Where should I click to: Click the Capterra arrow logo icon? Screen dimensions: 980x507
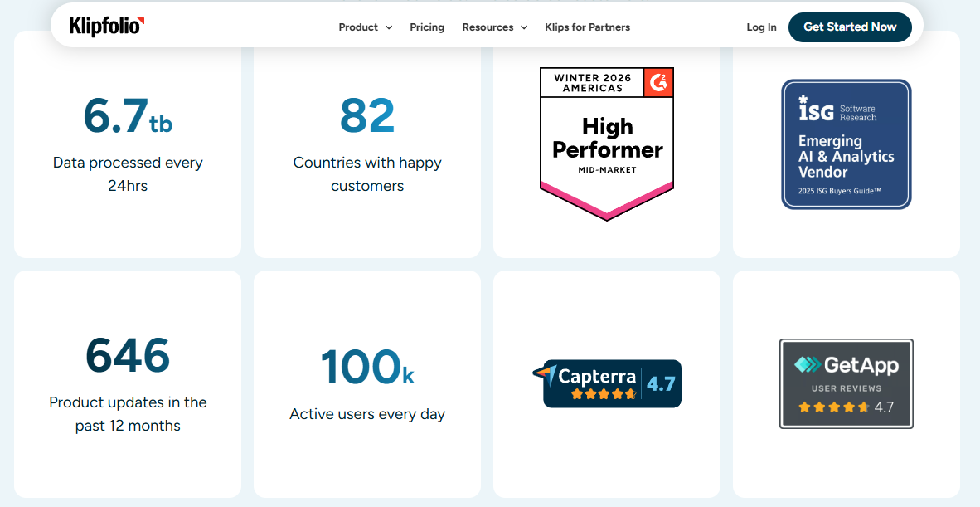click(x=545, y=374)
